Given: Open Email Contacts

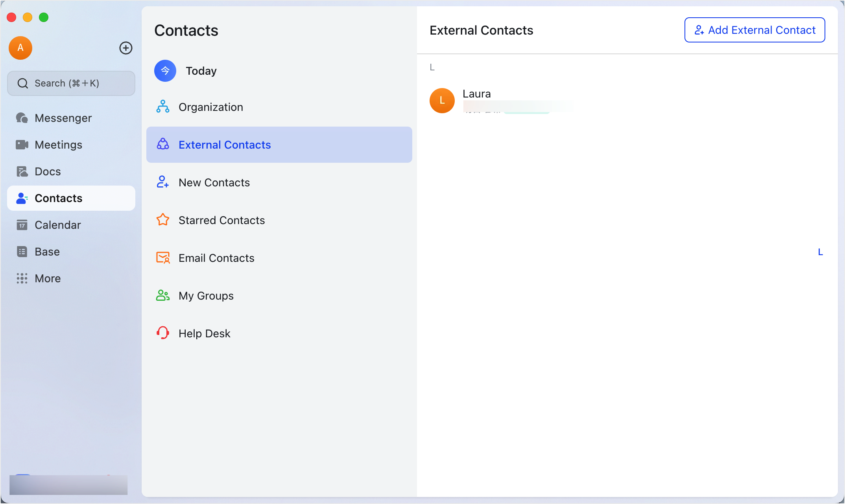Looking at the screenshot, I should [x=216, y=258].
